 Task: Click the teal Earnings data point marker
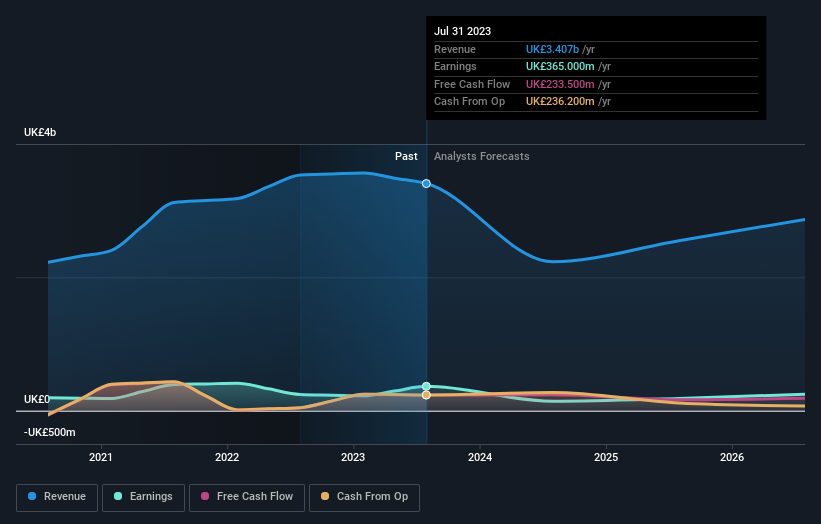426,386
